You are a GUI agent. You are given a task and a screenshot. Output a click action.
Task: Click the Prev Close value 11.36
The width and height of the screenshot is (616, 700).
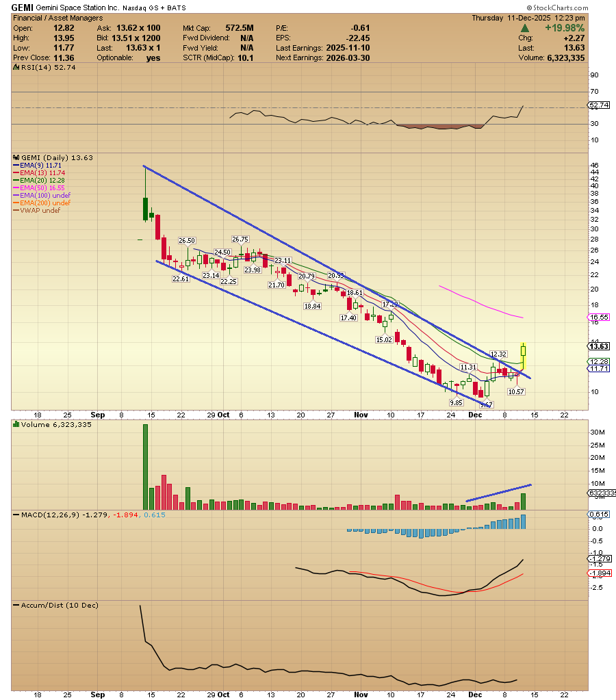point(64,57)
